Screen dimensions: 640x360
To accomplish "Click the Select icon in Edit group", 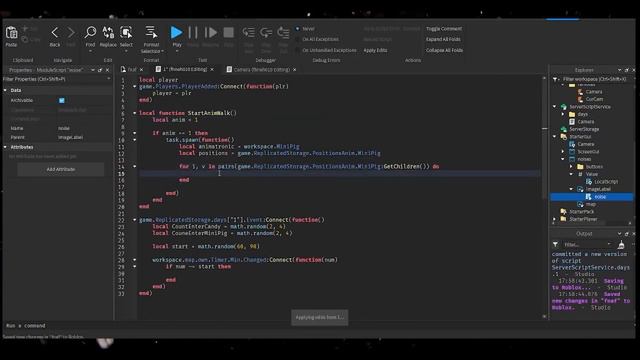I will [x=126, y=32].
